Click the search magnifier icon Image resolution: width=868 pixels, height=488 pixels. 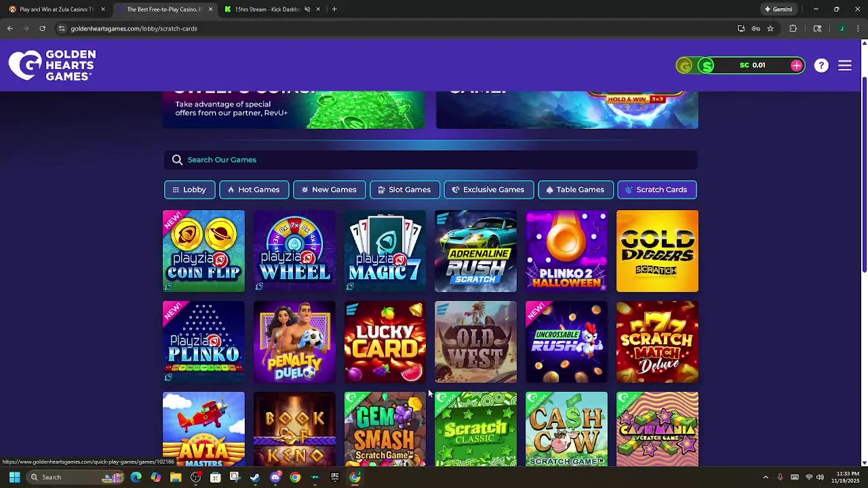click(177, 160)
